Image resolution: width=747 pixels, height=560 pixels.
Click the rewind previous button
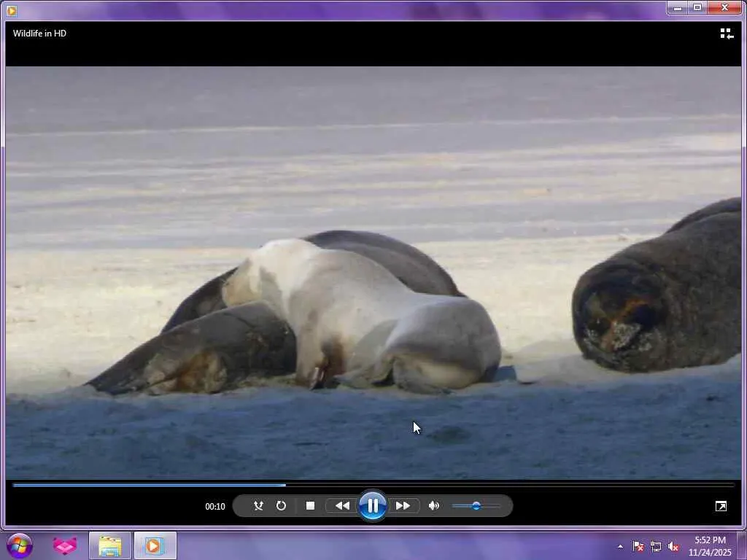(x=341, y=505)
